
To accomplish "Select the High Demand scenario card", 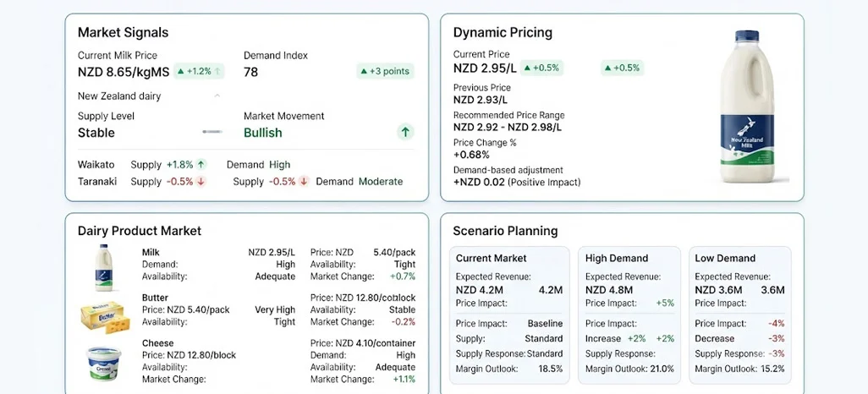I will coord(629,315).
